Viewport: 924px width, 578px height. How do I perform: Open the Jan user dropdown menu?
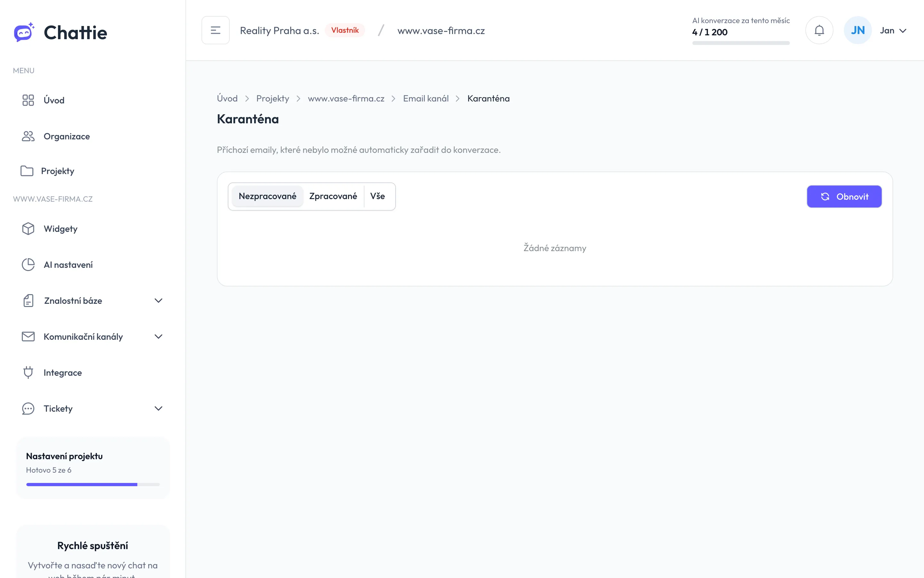tap(893, 30)
